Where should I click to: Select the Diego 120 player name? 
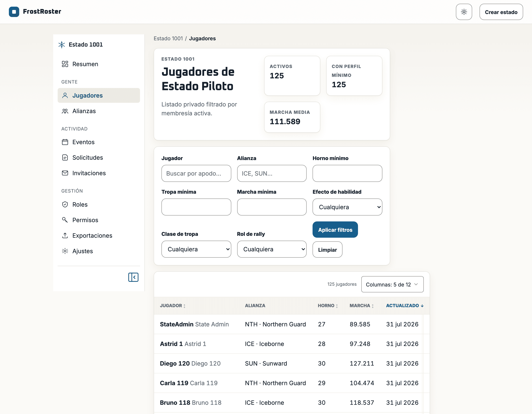coord(175,364)
